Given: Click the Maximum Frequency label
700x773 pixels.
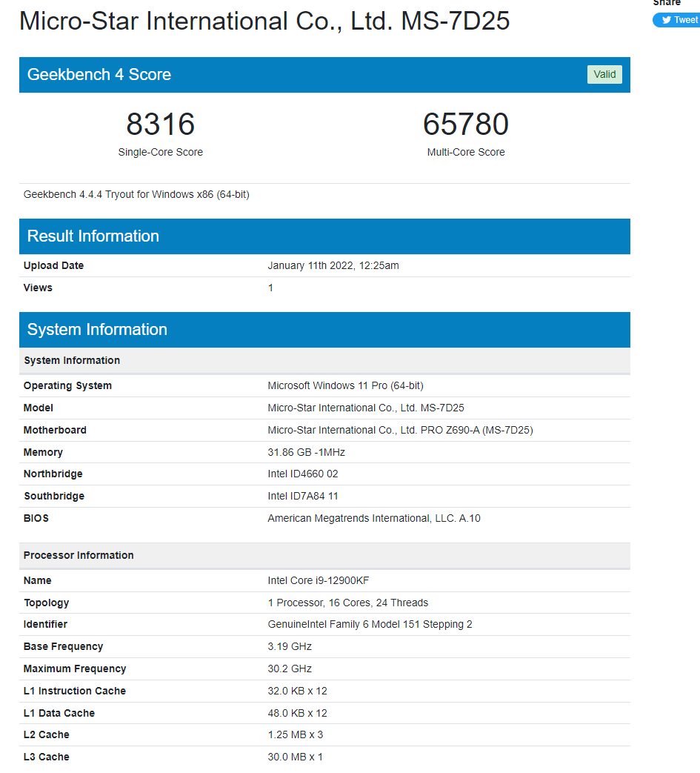Looking at the screenshot, I should [75, 669].
